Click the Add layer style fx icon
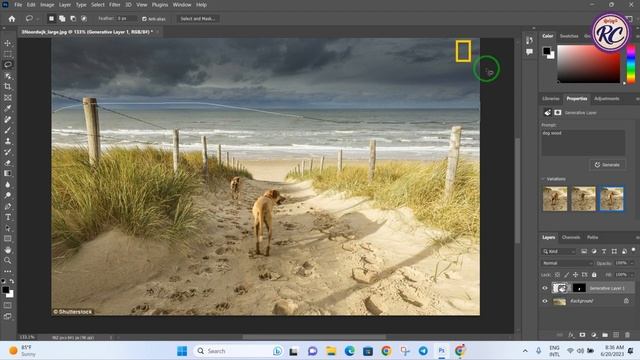The height and width of the screenshot is (360, 640). (x=571, y=335)
